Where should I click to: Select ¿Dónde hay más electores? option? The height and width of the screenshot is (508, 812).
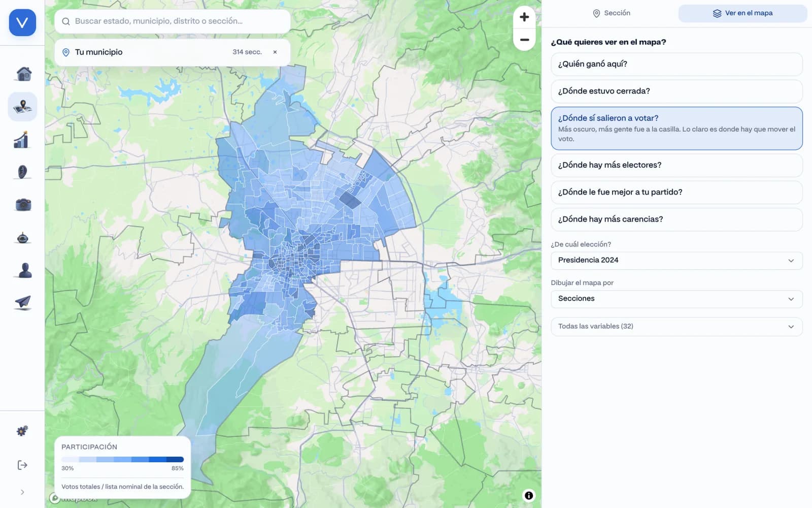(676, 165)
